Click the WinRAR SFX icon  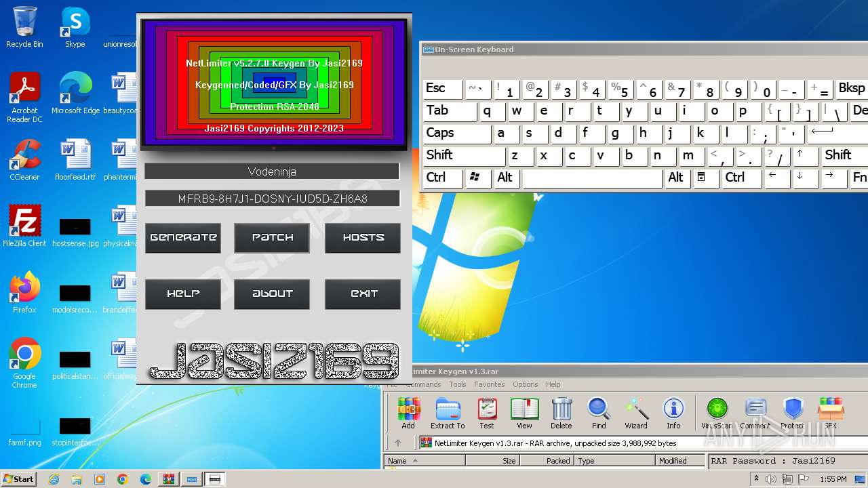point(831,413)
